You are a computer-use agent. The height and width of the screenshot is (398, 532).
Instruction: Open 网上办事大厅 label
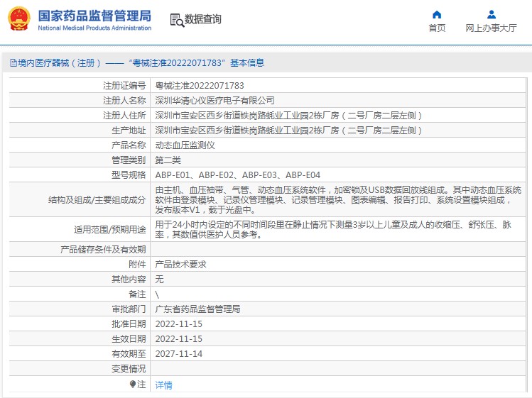[x=491, y=28]
